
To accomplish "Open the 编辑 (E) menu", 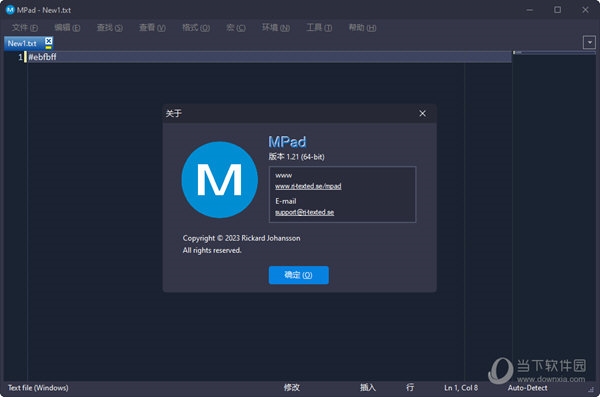I will click(67, 28).
